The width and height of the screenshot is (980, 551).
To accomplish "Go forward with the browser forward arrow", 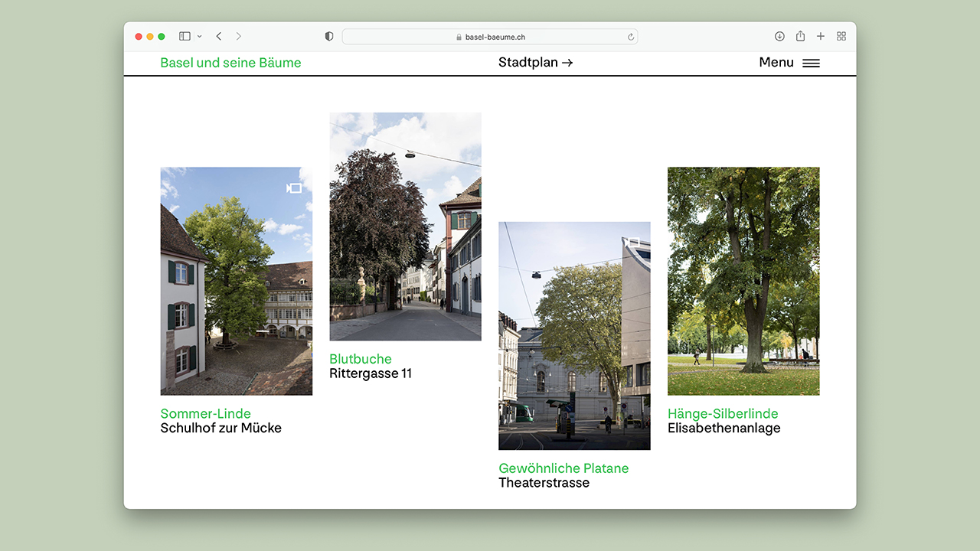I will 239,36.
